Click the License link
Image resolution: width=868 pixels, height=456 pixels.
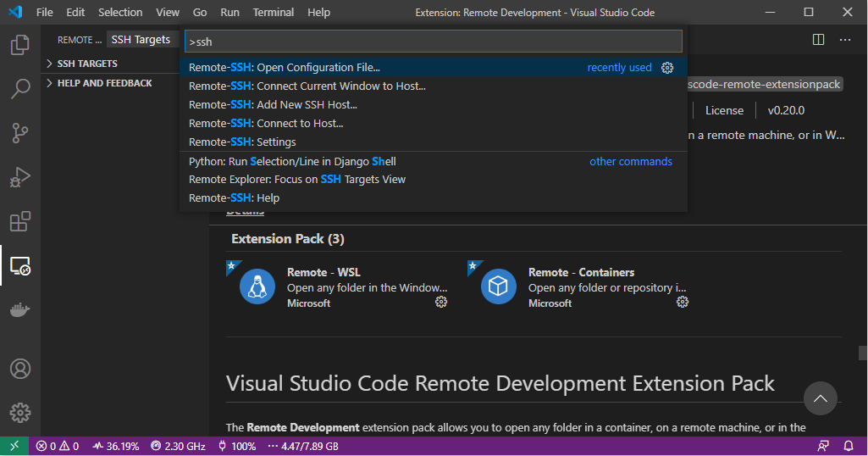coord(724,110)
